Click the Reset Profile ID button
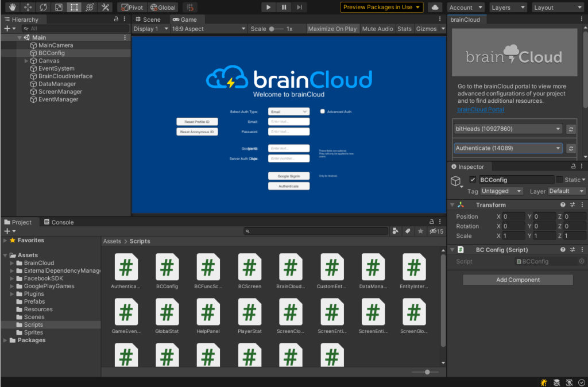Viewport: 588px width, 387px height. (x=198, y=122)
